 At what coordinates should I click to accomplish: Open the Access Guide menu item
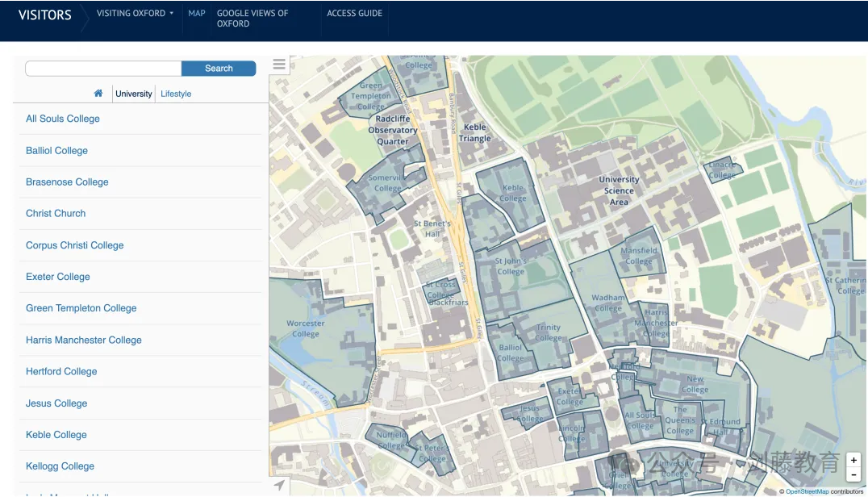[354, 13]
